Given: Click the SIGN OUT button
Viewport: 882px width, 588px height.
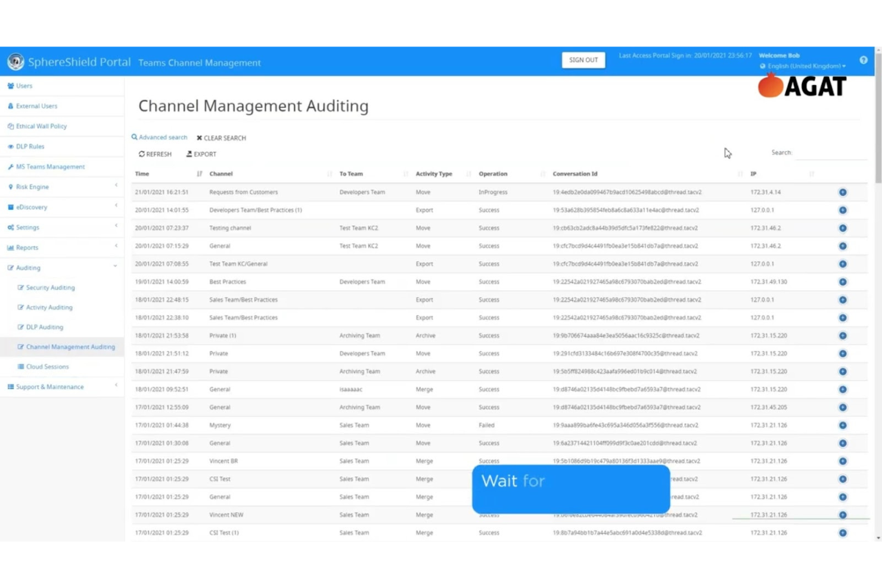Looking at the screenshot, I should (583, 60).
